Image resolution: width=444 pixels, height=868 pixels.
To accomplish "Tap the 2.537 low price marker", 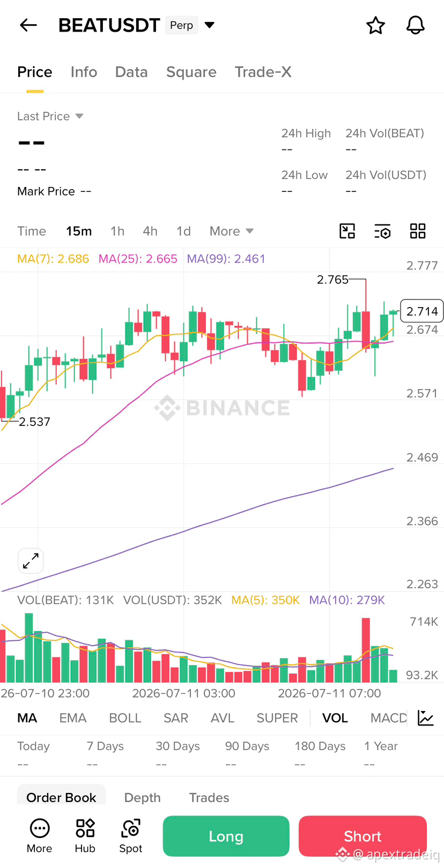I will coord(34,422).
